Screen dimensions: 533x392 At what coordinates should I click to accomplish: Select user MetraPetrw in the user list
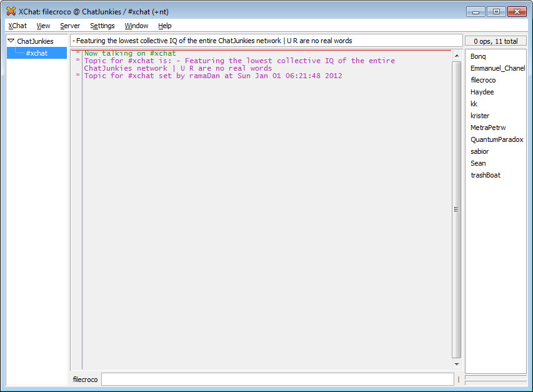(488, 128)
